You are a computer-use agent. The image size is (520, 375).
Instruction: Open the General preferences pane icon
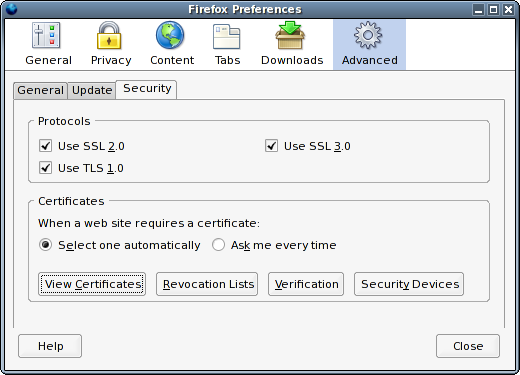click(48, 44)
